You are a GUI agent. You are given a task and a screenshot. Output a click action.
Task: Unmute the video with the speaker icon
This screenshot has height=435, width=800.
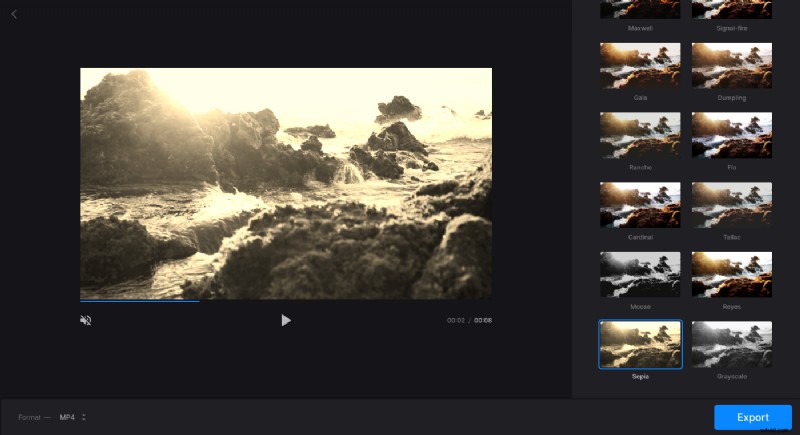coord(86,320)
